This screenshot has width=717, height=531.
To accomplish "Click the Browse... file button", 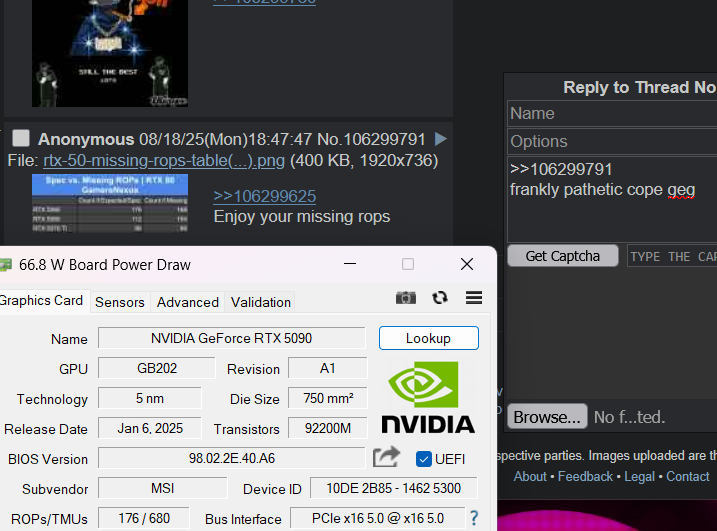I will [x=547, y=416].
